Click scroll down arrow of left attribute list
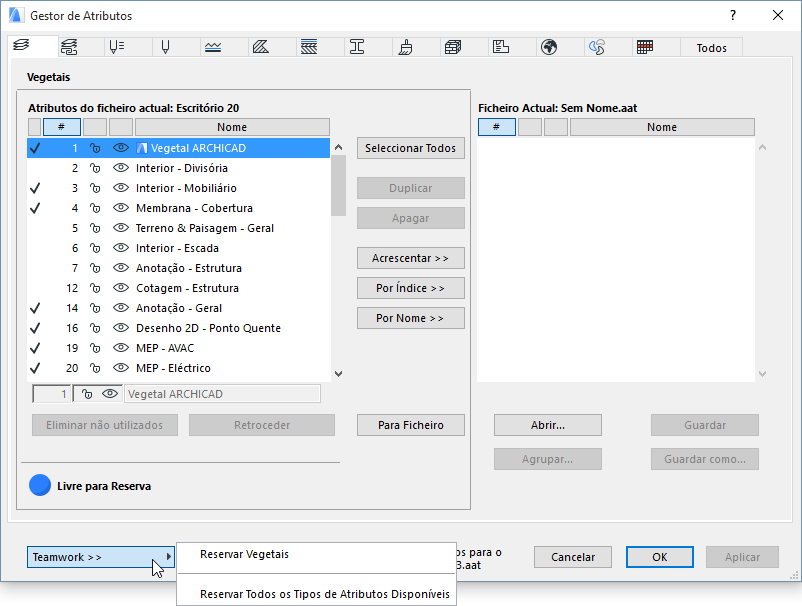 click(x=338, y=374)
